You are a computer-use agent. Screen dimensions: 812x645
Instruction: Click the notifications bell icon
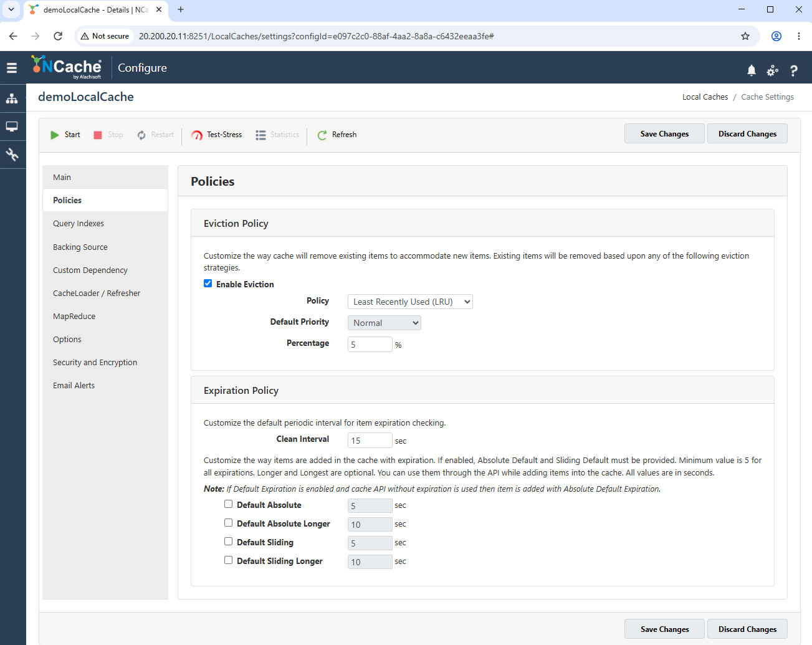click(x=752, y=70)
